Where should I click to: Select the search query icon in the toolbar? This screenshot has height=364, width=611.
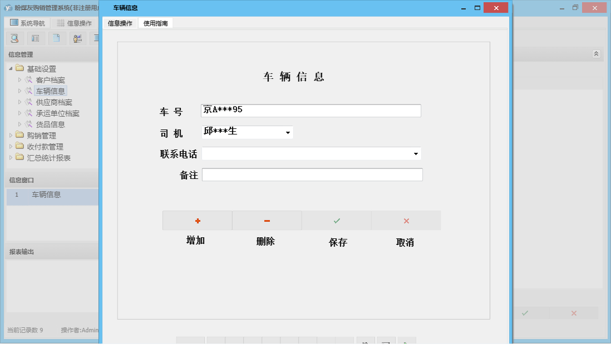point(15,38)
